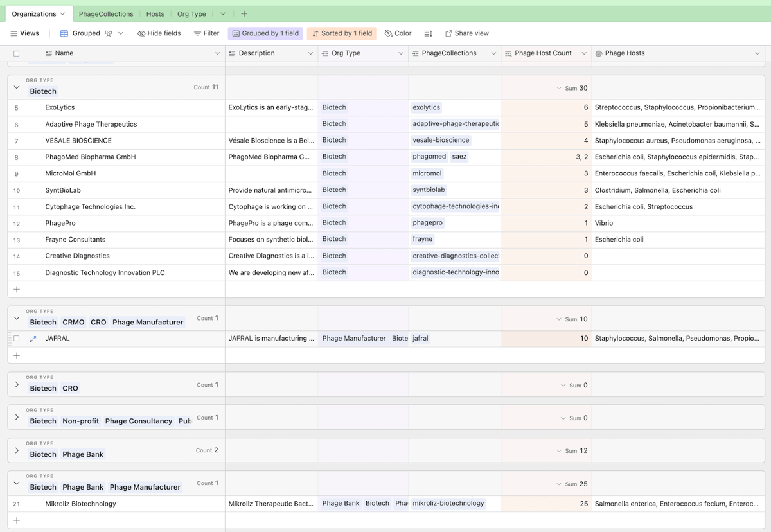Expand the Biotech Non-profit Phage Consultancy group
Image resolution: width=771 pixels, height=532 pixels.
17,417
